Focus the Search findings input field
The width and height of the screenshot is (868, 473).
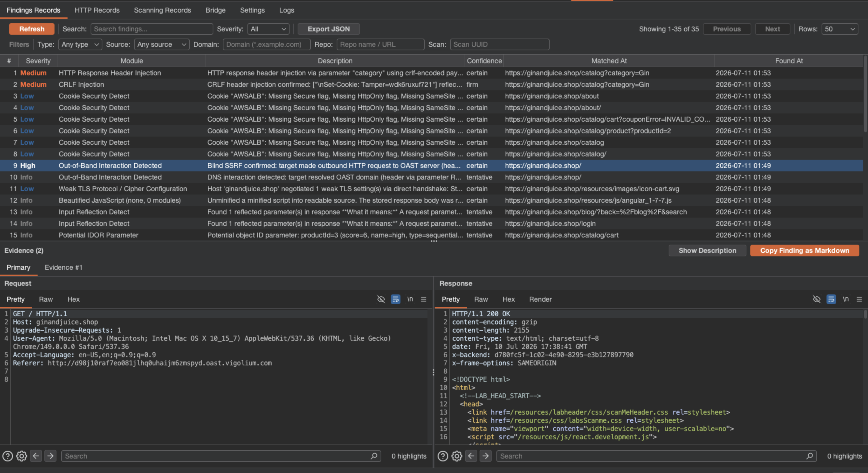[x=152, y=29]
